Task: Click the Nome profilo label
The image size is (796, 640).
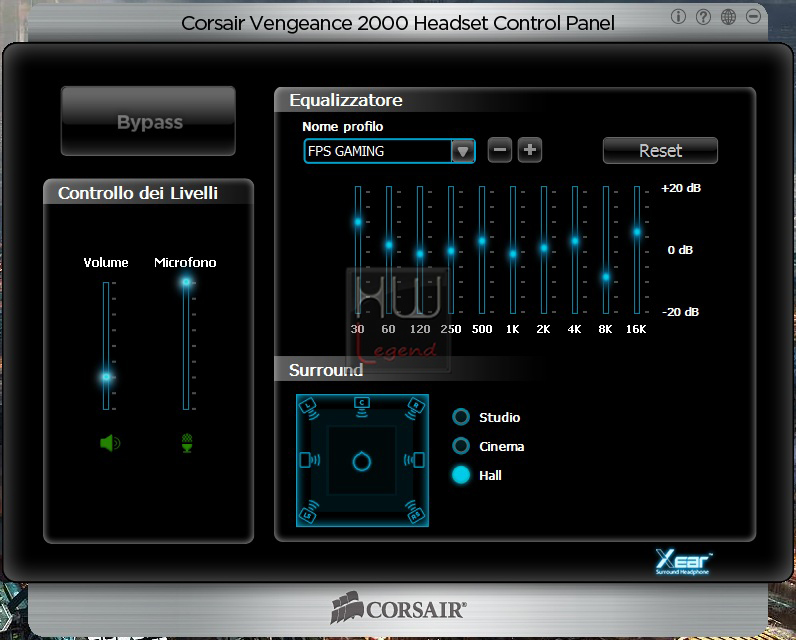Action: [x=343, y=126]
